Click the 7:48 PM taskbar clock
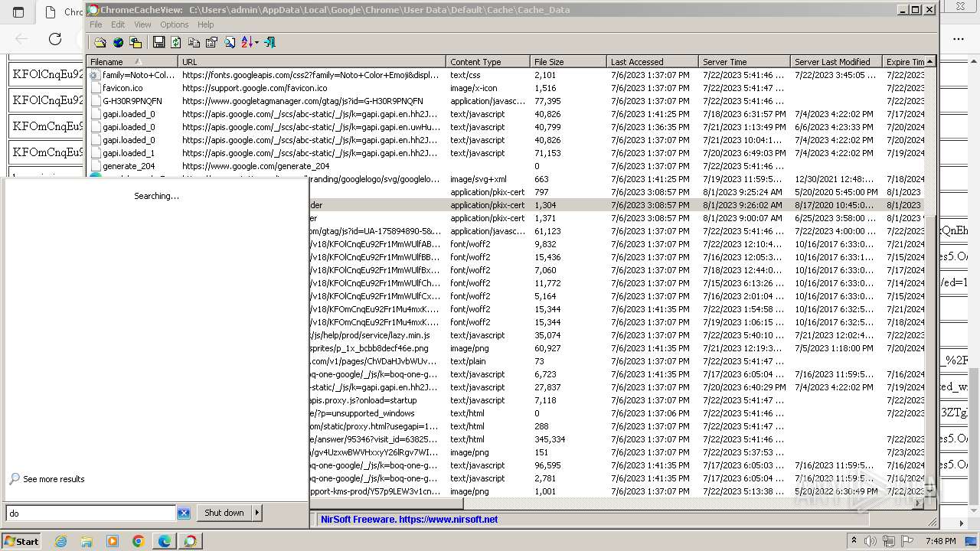The width and height of the screenshot is (980, 551). pyautogui.click(x=941, y=541)
